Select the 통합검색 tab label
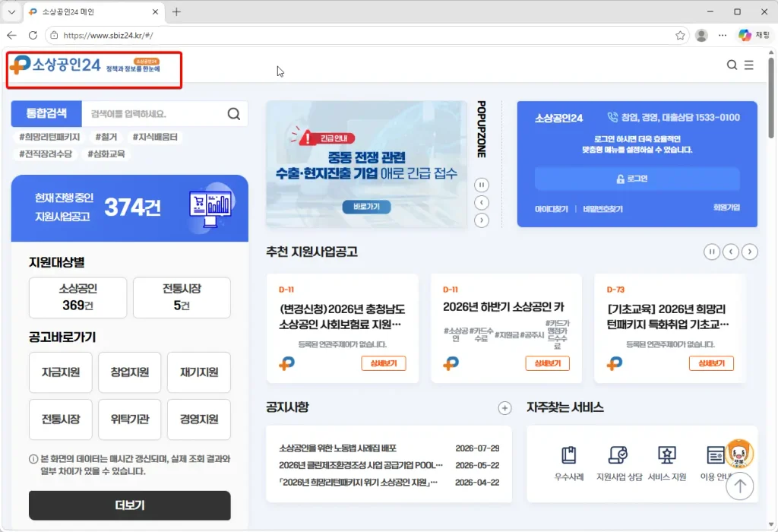The image size is (778, 532). tap(46, 114)
